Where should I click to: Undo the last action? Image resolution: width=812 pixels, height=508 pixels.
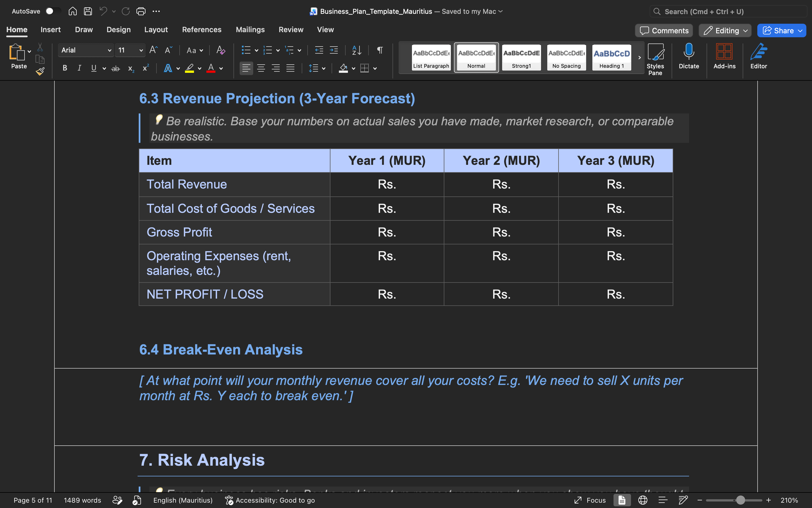pyautogui.click(x=103, y=11)
